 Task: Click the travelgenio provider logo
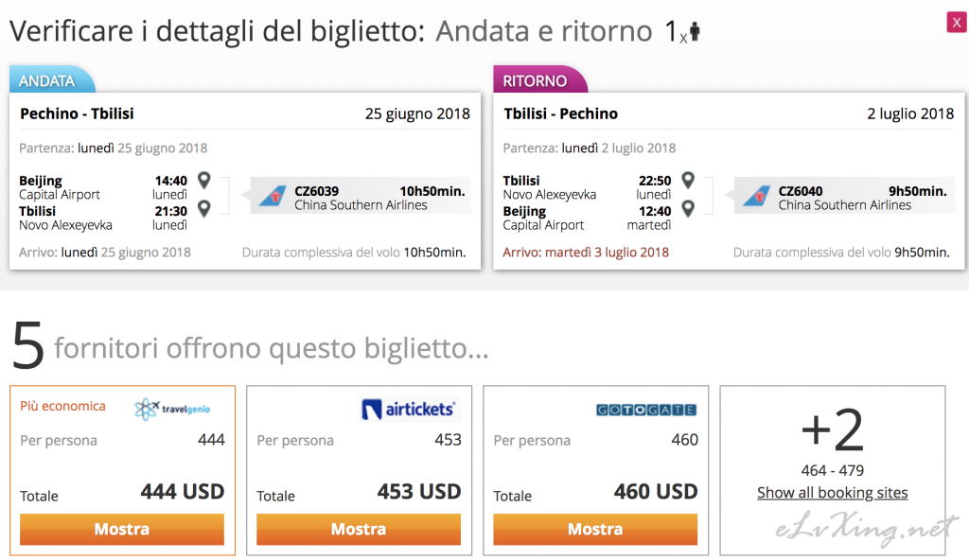tap(172, 409)
